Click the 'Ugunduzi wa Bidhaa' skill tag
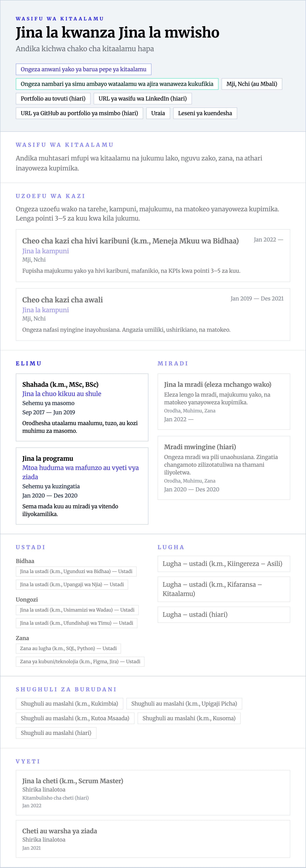Screen dimensions: 306x868 (76, 571)
